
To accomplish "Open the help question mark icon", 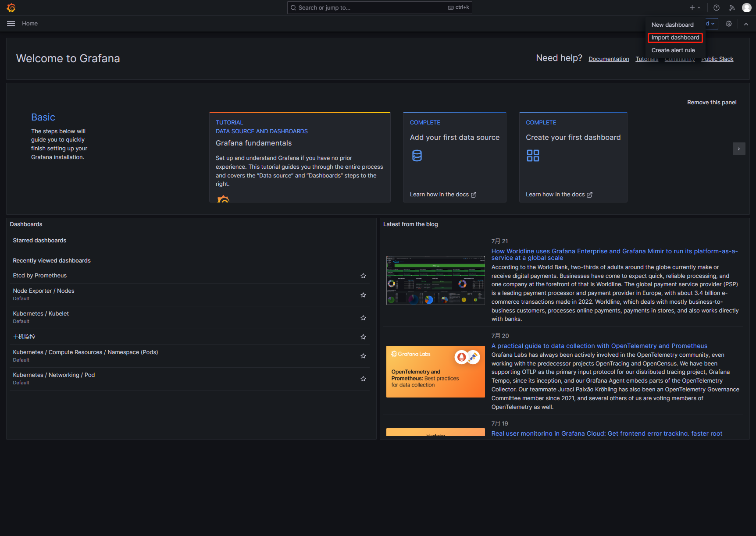I will tap(717, 7).
